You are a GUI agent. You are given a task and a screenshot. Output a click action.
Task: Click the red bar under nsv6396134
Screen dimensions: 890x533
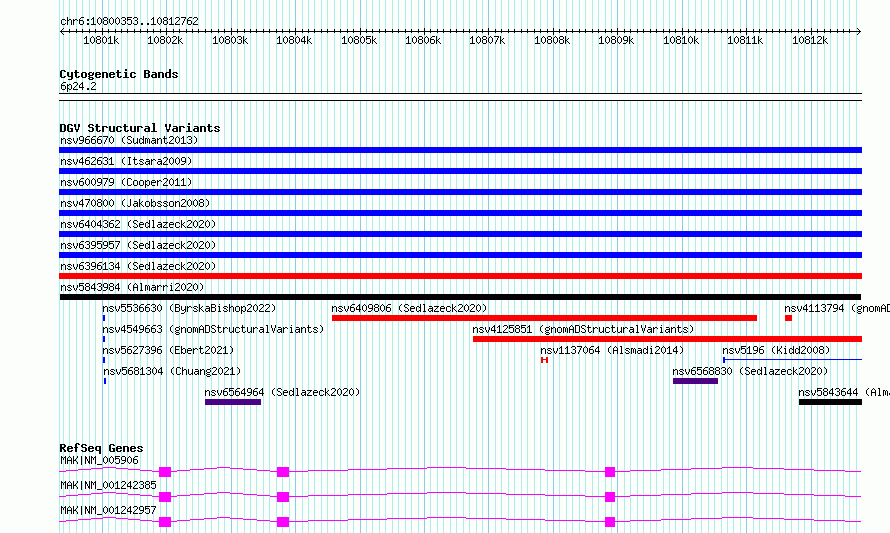tap(460, 276)
